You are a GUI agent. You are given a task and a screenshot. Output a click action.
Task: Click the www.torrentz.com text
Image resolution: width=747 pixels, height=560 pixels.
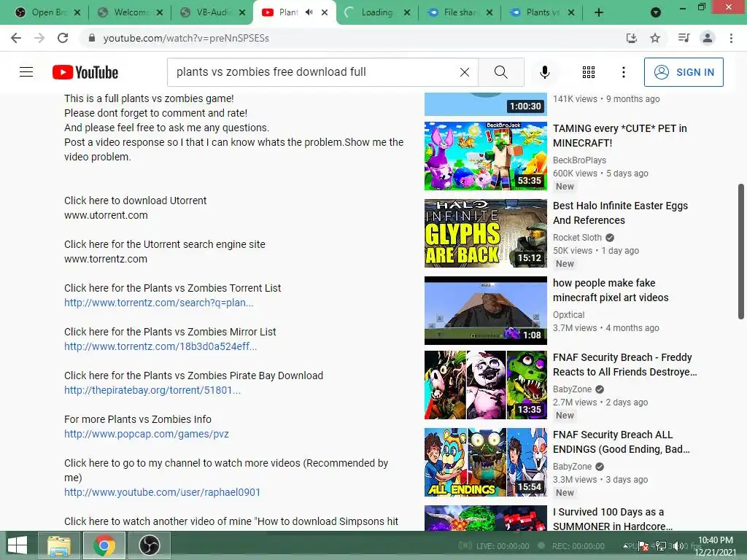(106, 259)
